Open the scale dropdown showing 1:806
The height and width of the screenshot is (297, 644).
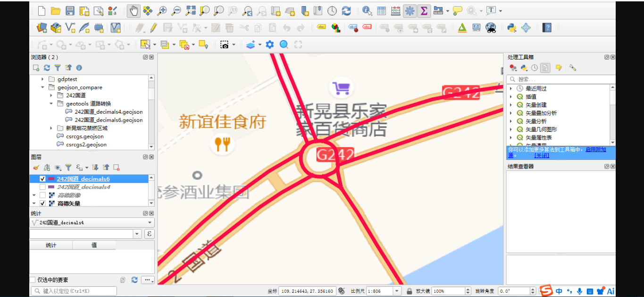point(397,291)
